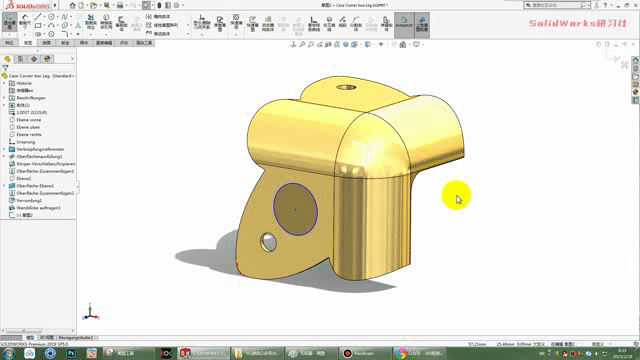Switch to the second ribbon tab (Sketch)
Screen dimensions: 640x360
pyautogui.click(x=28, y=43)
